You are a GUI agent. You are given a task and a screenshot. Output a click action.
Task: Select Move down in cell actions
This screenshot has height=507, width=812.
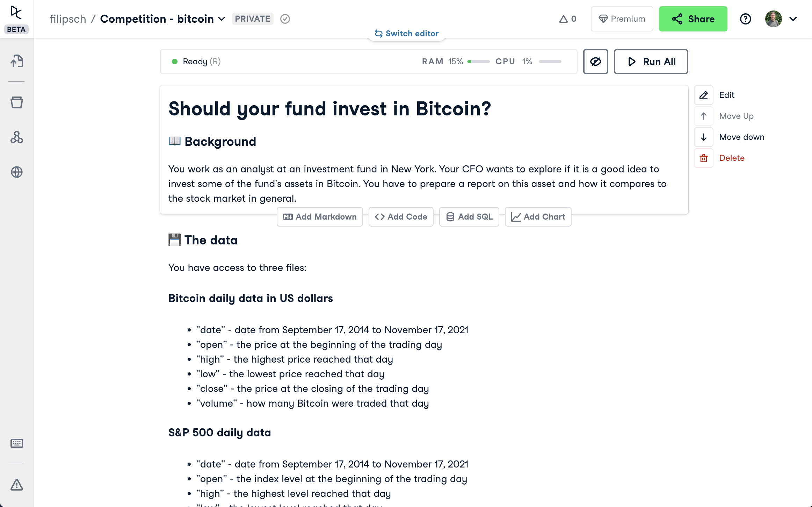coord(741,137)
